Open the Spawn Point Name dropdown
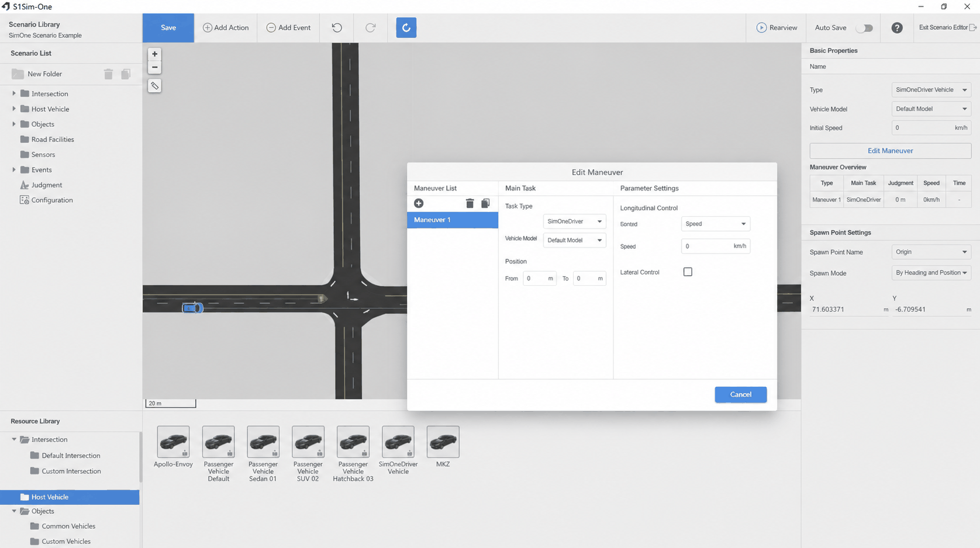980x548 pixels. pyautogui.click(x=931, y=252)
